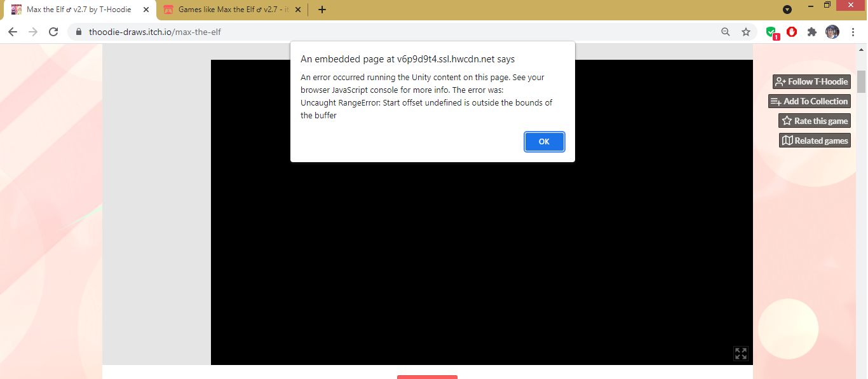Switch to Games like Max the Elf tab
This screenshot has width=868, height=379.
[x=233, y=10]
